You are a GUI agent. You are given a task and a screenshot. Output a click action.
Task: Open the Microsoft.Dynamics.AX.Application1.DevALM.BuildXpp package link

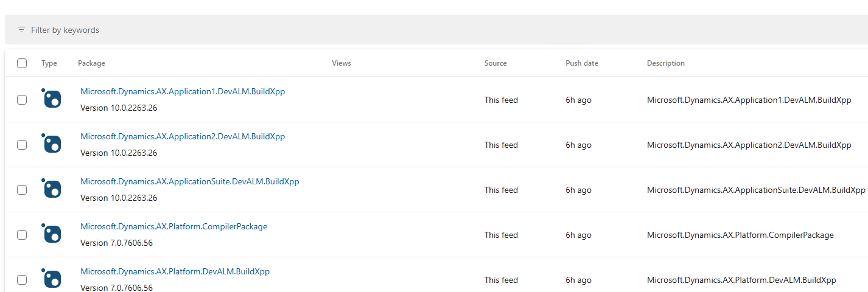click(x=183, y=92)
